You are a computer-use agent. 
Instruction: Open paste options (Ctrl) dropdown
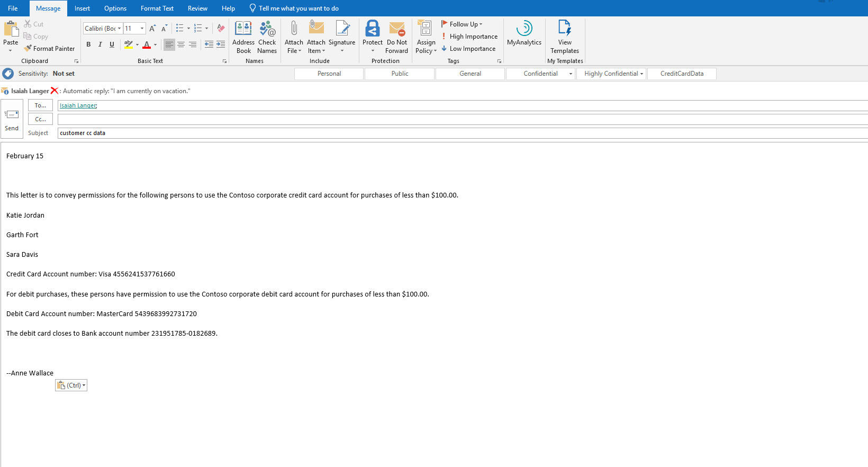tap(71, 385)
